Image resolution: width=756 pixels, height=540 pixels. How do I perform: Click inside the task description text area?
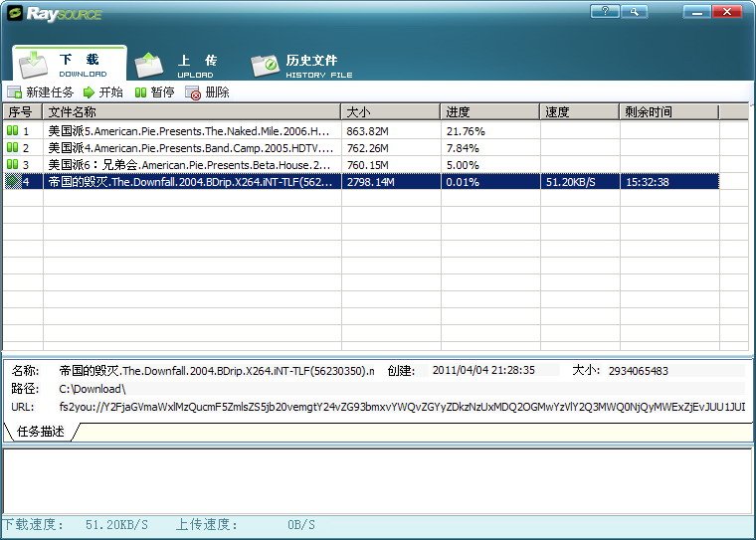pyautogui.click(x=378, y=481)
